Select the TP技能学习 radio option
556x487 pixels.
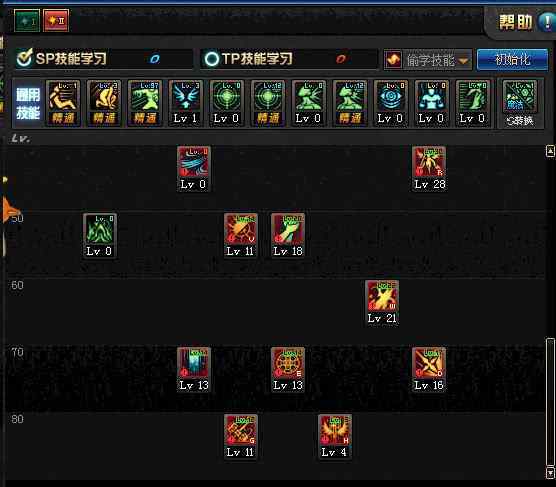point(212,59)
